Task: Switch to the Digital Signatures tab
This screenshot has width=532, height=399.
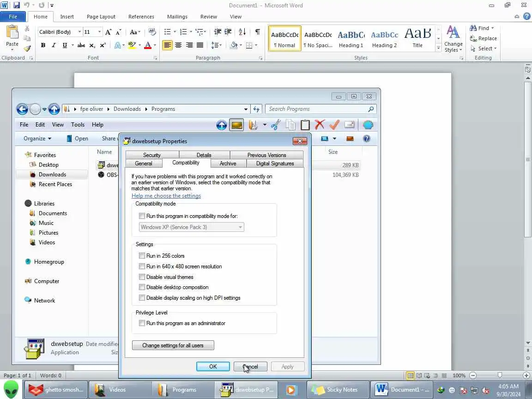Action: pyautogui.click(x=275, y=163)
